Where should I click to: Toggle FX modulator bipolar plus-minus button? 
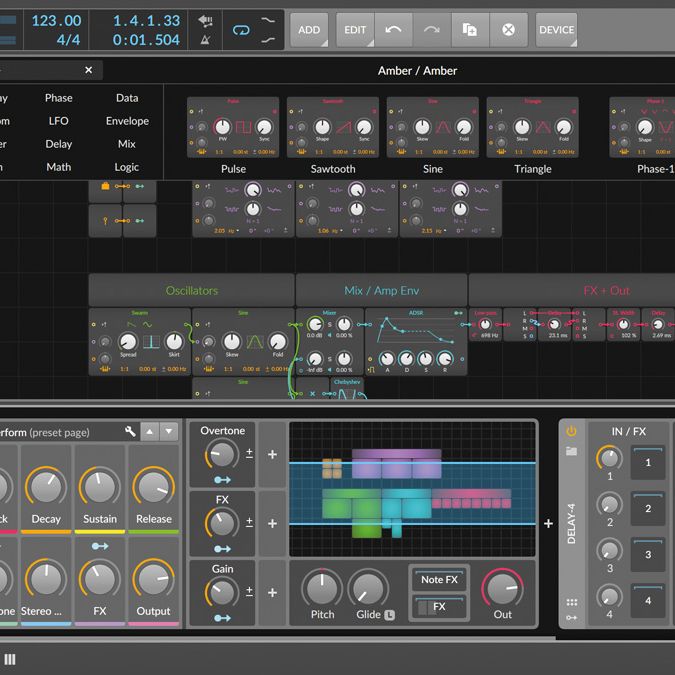[x=249, y=522]
